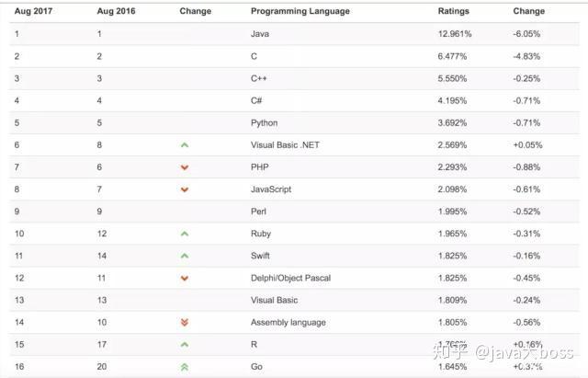Click green up arrow in Visual Basic .NET row
Screen dimensions: 588x378
185,145
